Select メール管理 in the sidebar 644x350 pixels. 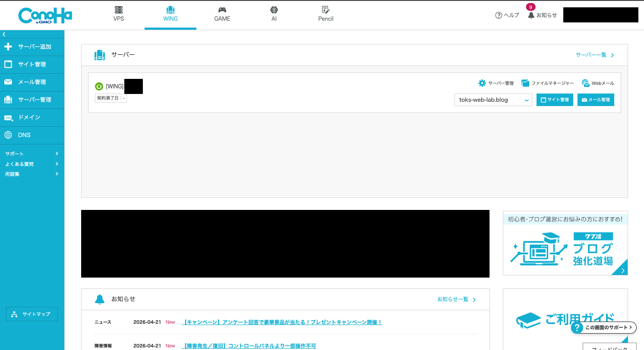click(x=32, y=82)
